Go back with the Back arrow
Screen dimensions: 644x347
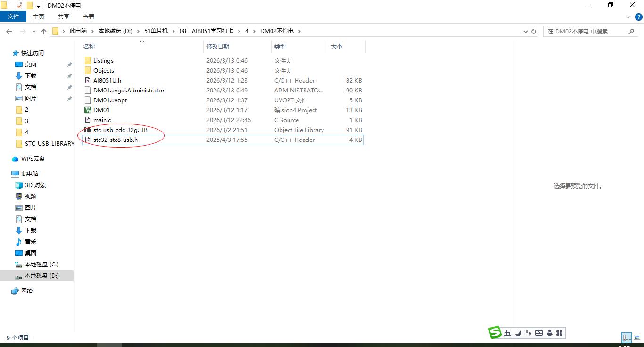coord(9,31)
